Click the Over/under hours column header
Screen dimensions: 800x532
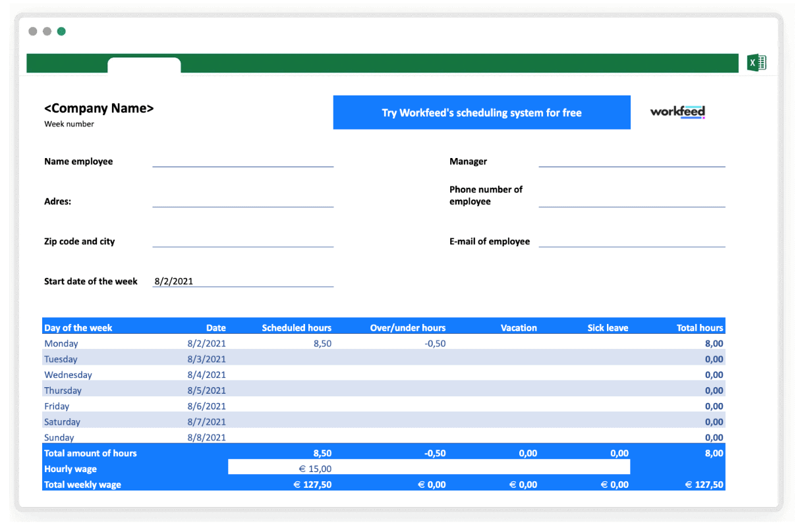click(x=408, y=328)
